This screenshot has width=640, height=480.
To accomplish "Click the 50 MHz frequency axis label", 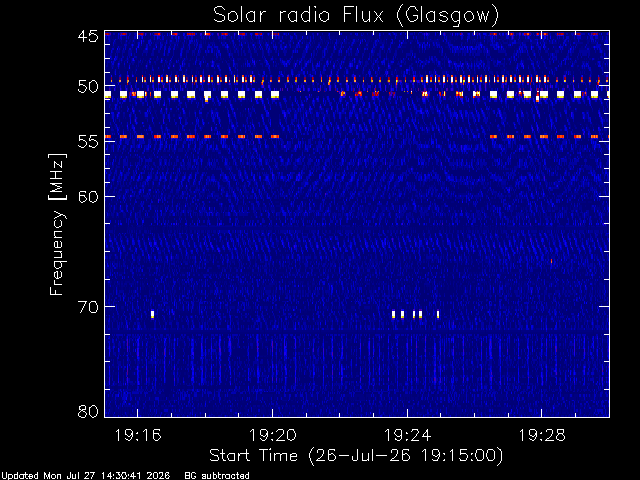I will 88,87.
